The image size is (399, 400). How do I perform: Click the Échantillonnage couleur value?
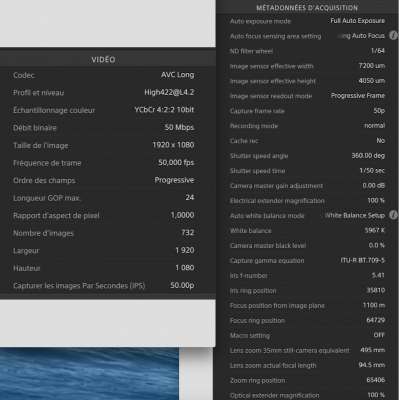164,110
